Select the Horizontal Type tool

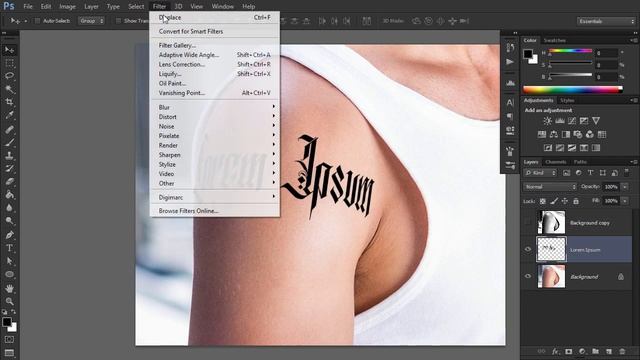click(9, 248)
